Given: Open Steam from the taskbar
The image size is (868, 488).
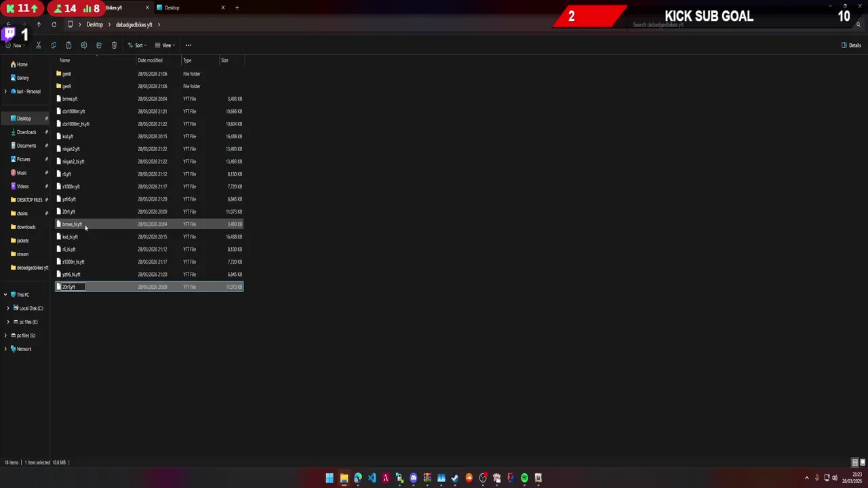Looking at the screenshot, I should (454, 478).
